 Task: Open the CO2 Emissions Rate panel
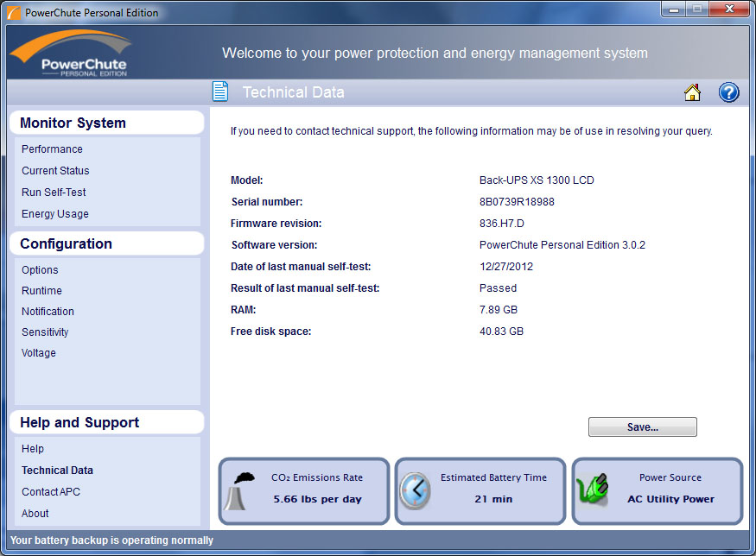tap(304, 491)
